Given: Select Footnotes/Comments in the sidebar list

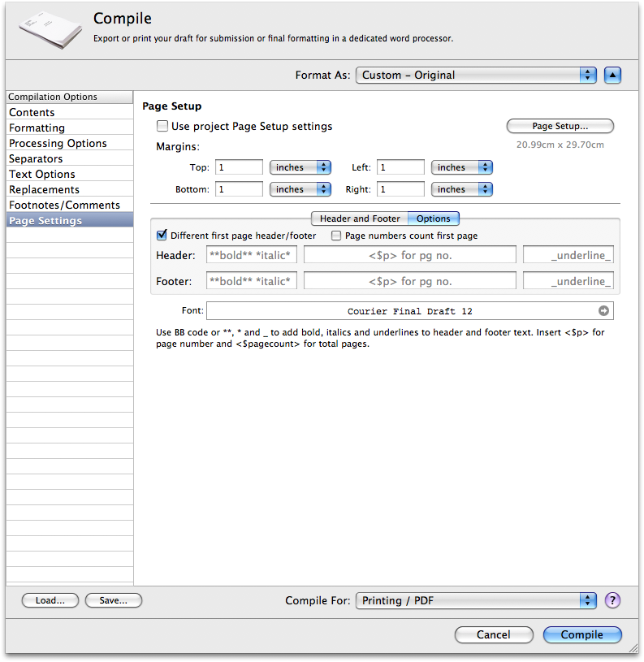Looking at the screenshot, I should coord(64,205).
